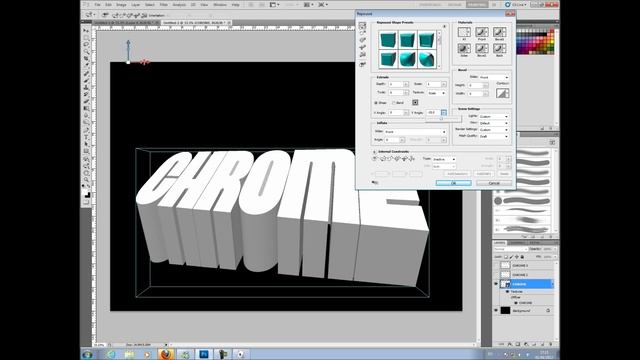Screen dimensions: 640x360
Task: Click the create new layer icon
Action: [543, 344]
